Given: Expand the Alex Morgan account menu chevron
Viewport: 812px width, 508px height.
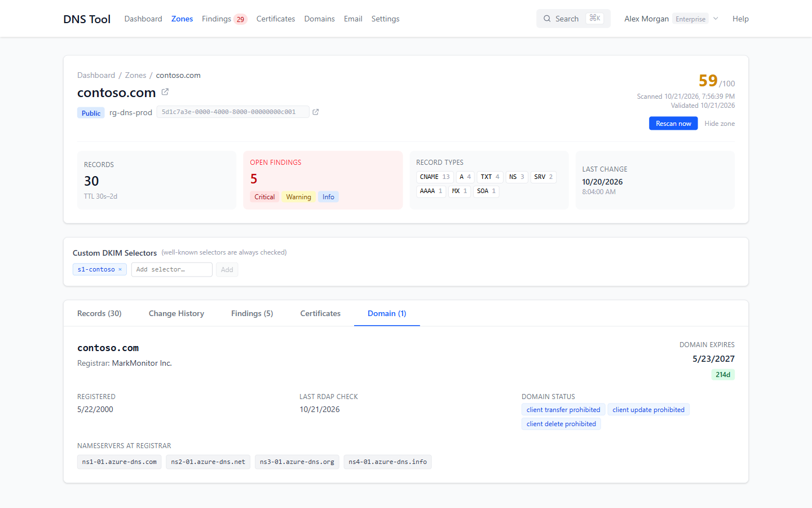Looking at the screenshot, I should (x=716, y=19).
